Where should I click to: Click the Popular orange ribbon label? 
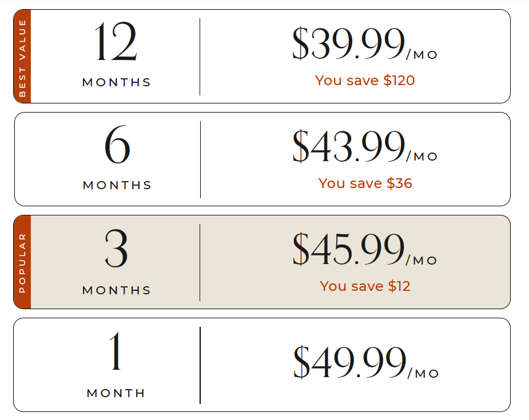tap(22, 262)
